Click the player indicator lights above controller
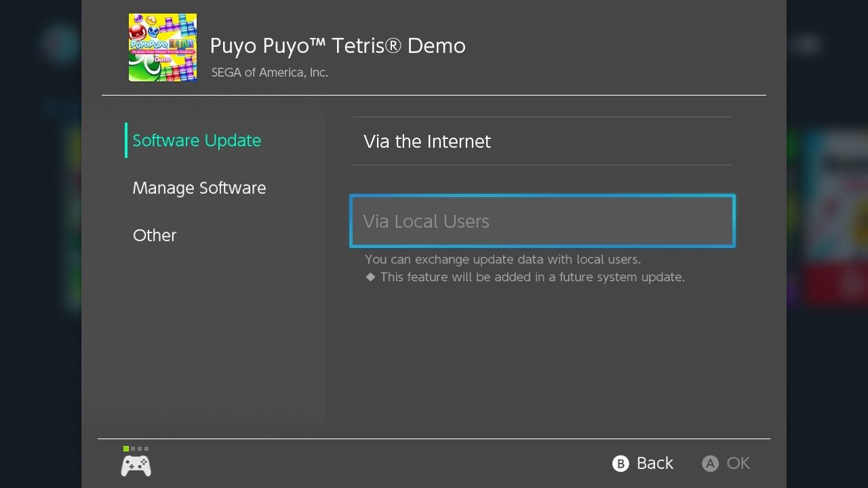Image resolution: width=868 pixels, height=488 pixels. (136, 449)
